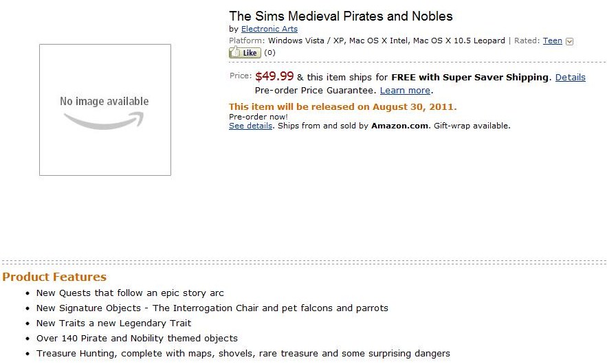
Task: Click the See details pre-order link
Action: [250, 126]
